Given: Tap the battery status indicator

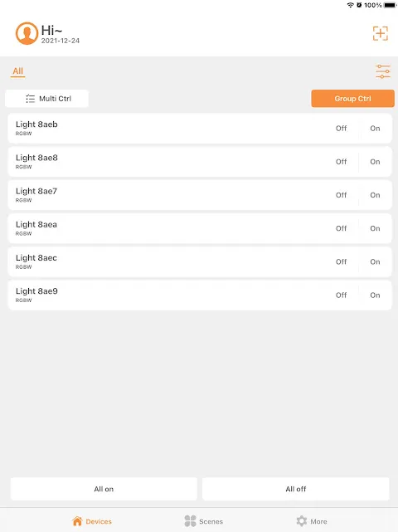Looking at the screenshot, I should (390, 5).
